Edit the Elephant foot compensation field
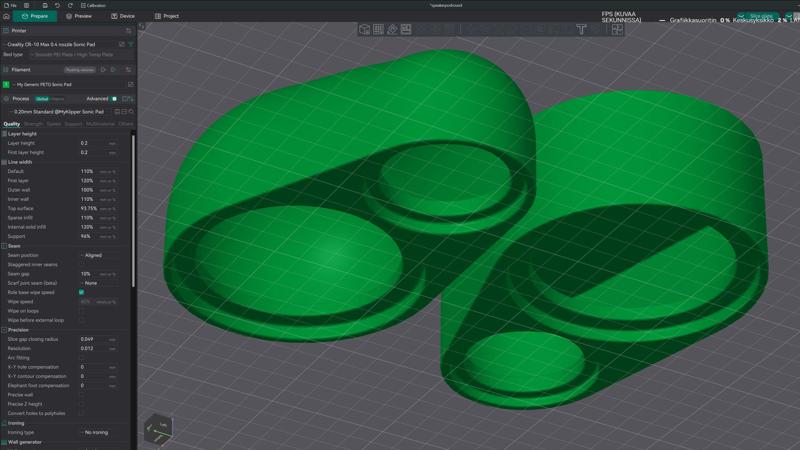 (x=98, y=386)
